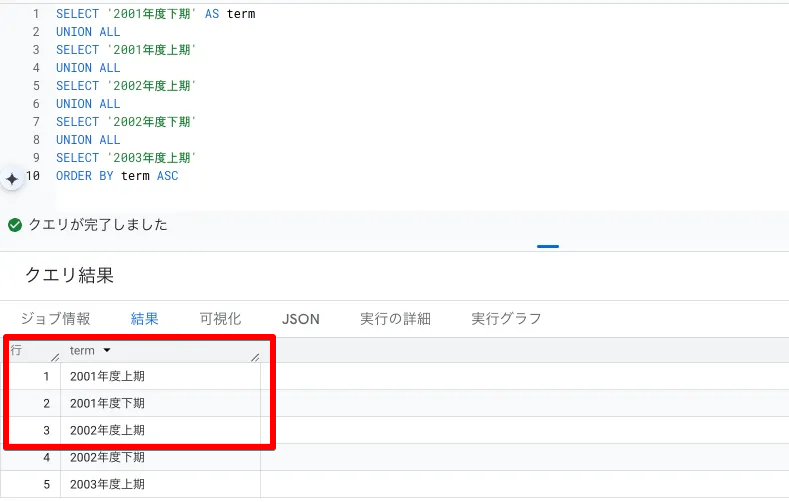Screen dimensions: 789x502
Task: Switch to the JSON tab
Action: tap(301, 319)
